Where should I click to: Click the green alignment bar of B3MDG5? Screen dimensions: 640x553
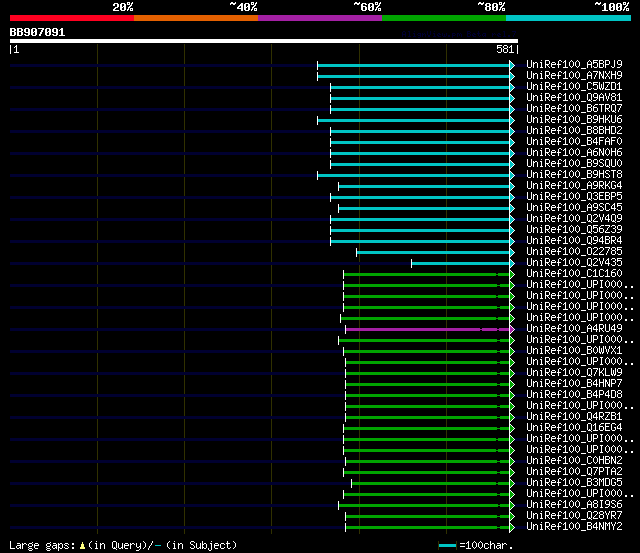431,484
